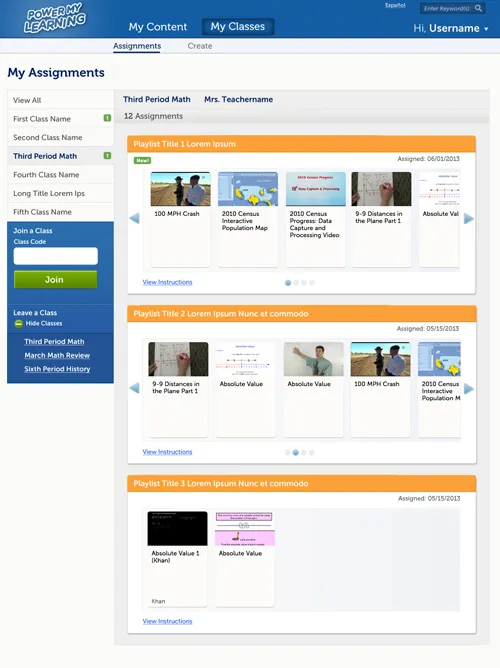
Task: Click green alert badge beside First Class Name
Action: [x=107, y=118]
